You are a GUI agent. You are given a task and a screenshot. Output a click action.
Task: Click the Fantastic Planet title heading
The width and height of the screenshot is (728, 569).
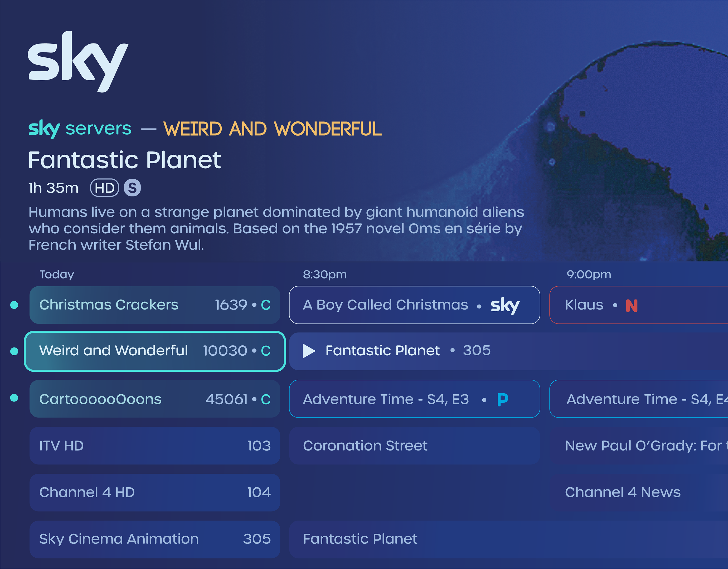[125, 160]
